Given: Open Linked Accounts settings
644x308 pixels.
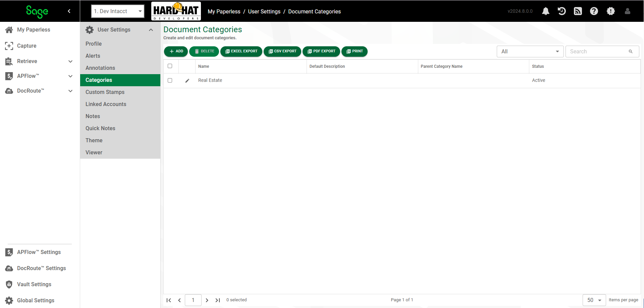Looking at the screenshot, I should (x=120, y=104).
